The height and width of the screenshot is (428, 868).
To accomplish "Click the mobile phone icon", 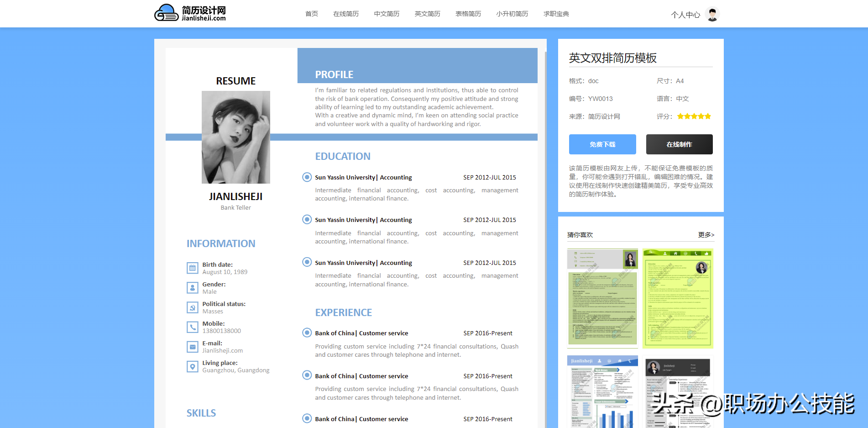I will point(193,327).
